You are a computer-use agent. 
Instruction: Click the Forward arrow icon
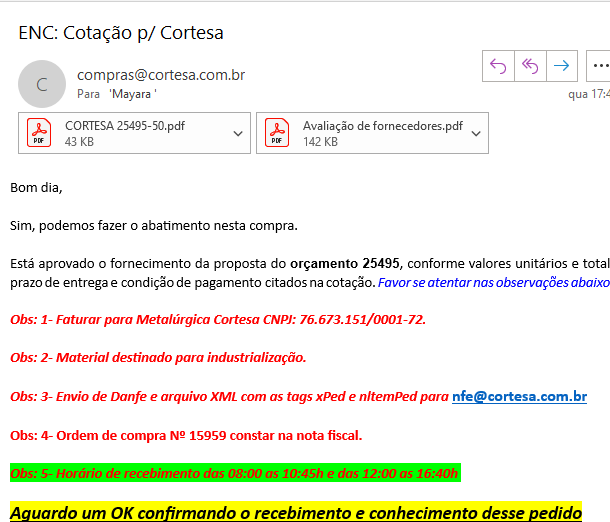click(x=562, y=66)
